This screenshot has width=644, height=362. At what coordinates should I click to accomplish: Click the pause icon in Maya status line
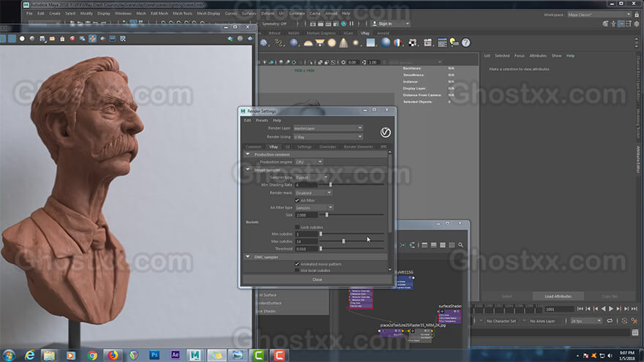(x=351, y=24)
